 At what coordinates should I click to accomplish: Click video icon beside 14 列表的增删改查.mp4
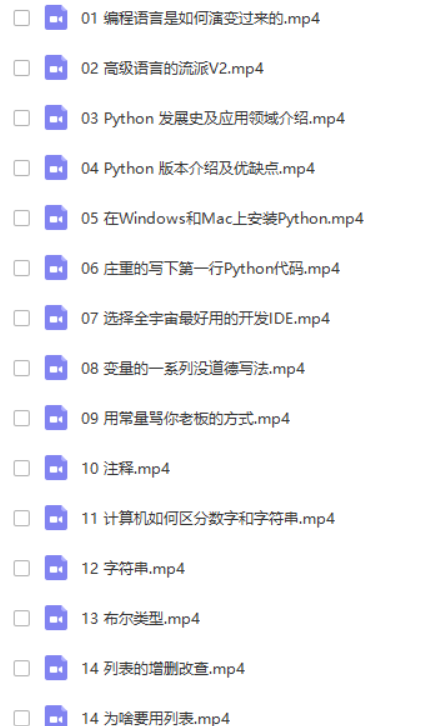click(x=56, y=668)
